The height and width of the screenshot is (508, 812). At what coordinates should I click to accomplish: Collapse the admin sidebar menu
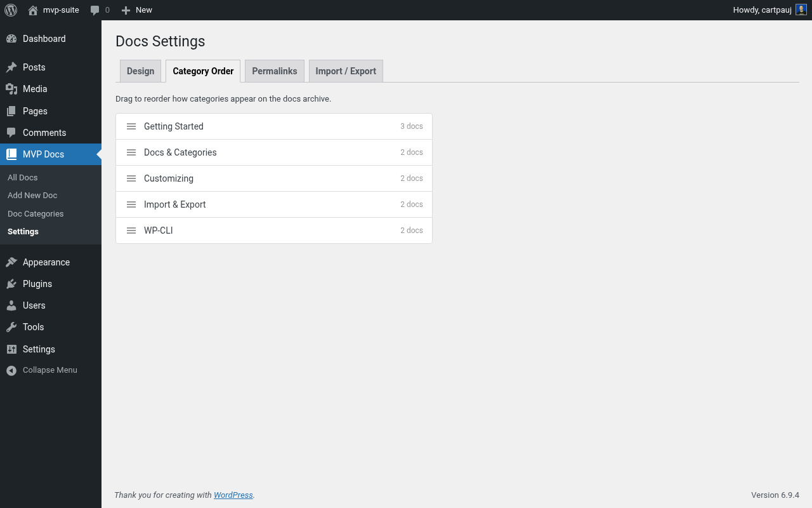pyautogui.click(x=11, y=370)
